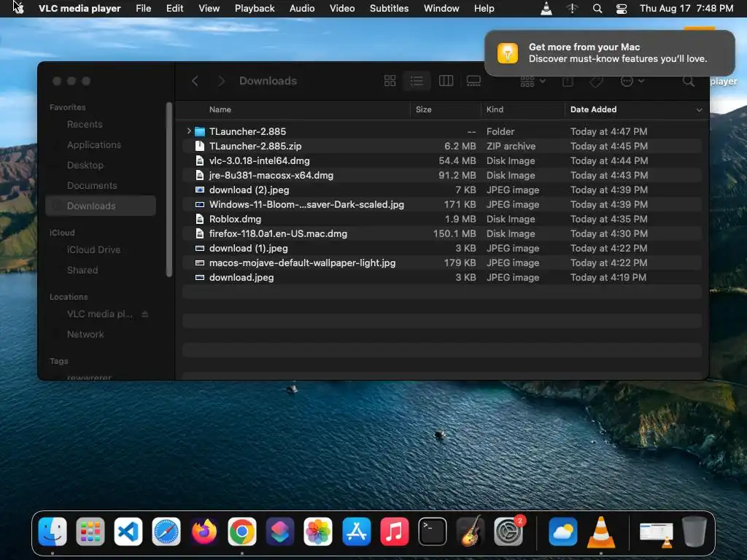Open Control Center in the menu bar
747x560 pixels.
coord(622,9)
